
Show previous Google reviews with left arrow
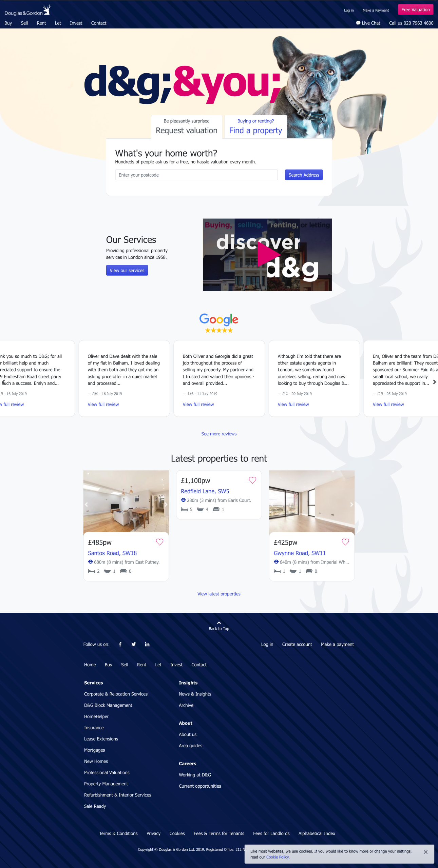3,382
